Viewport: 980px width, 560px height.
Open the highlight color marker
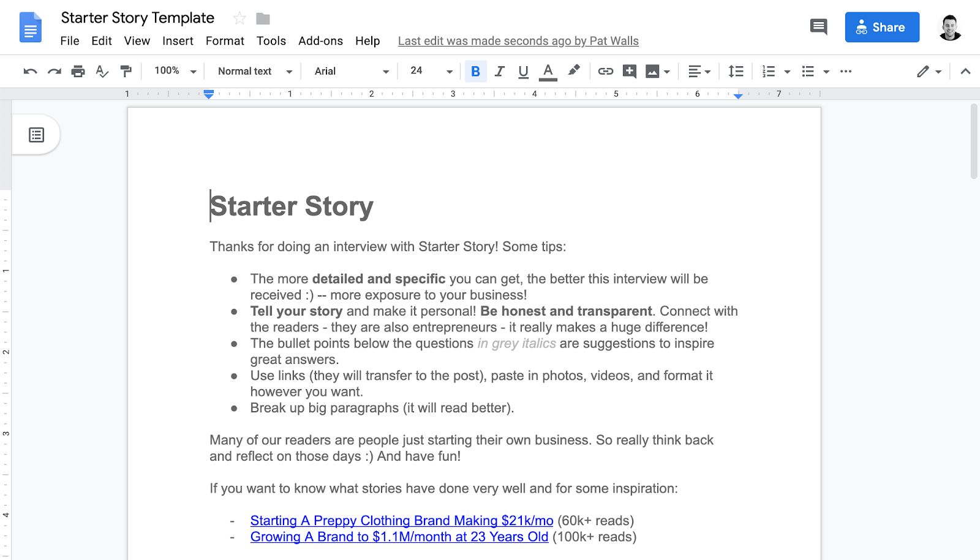(x=573, y=70)
